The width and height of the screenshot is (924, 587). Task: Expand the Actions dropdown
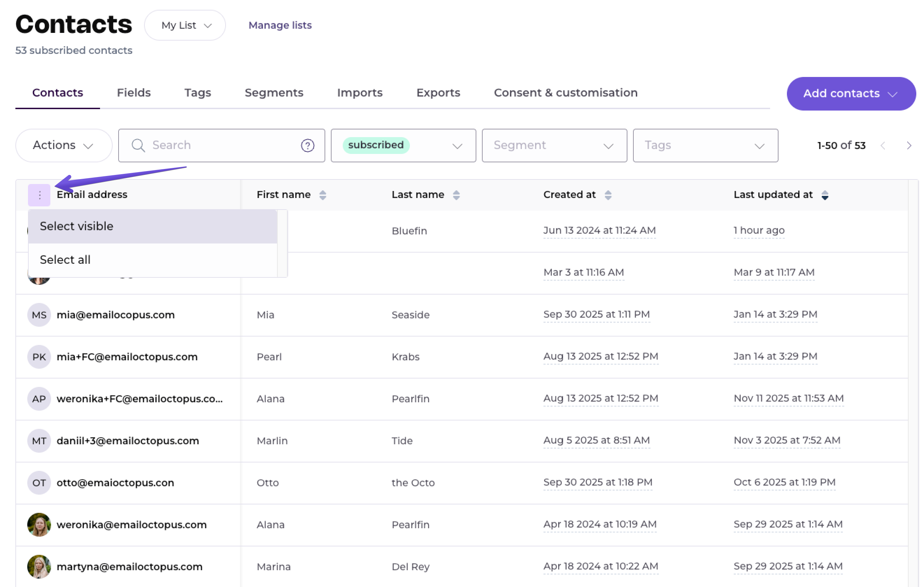coord(64,146)
